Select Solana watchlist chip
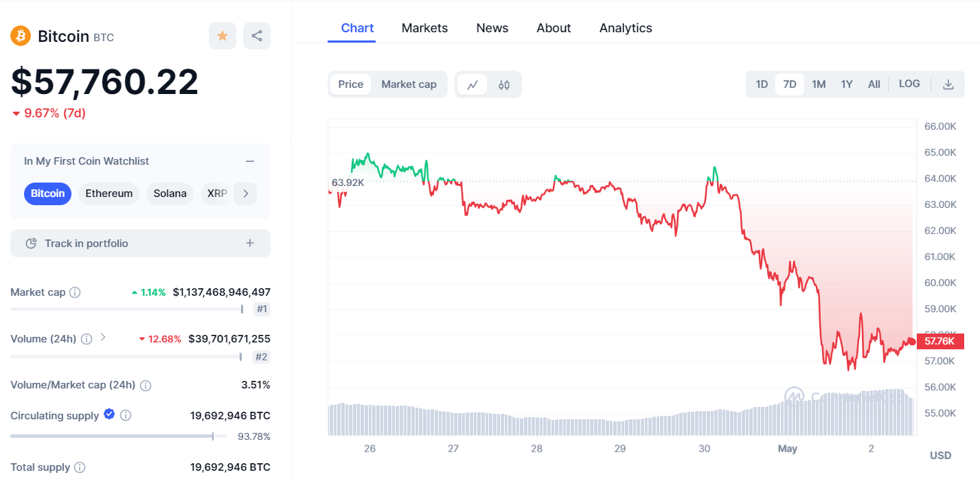The width and height of the screenshot is (980, 479). click(x=170, y=194)
